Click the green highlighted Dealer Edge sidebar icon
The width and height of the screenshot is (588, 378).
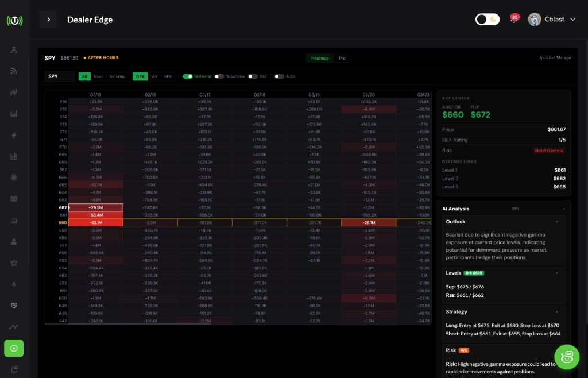click(x=14, y=348)
